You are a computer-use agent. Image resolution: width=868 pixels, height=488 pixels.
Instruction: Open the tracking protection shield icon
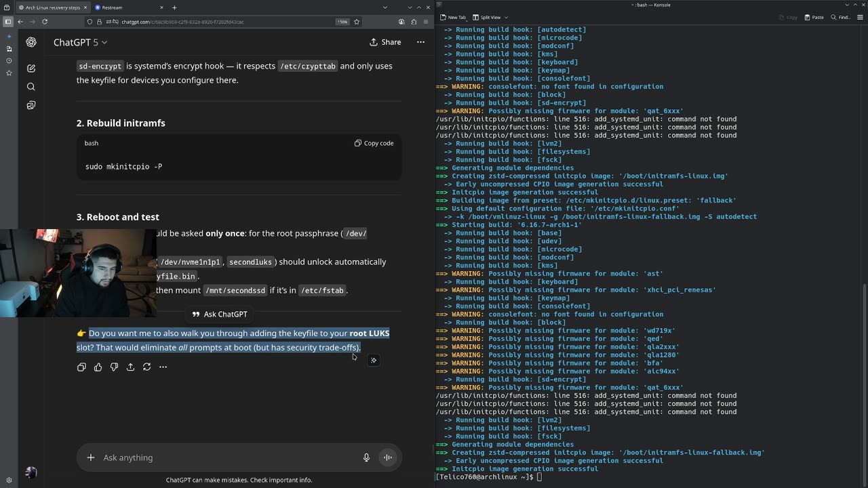click(x=90, y=22)
